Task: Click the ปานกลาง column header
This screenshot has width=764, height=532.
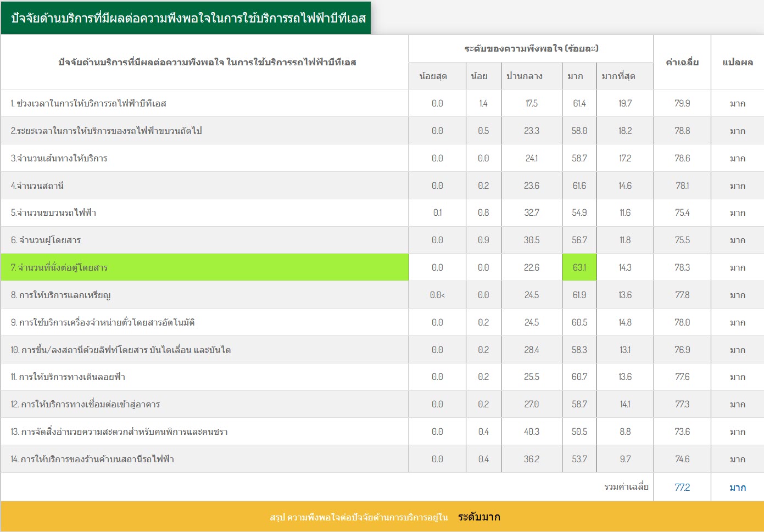Action: (x=524, y=76)
